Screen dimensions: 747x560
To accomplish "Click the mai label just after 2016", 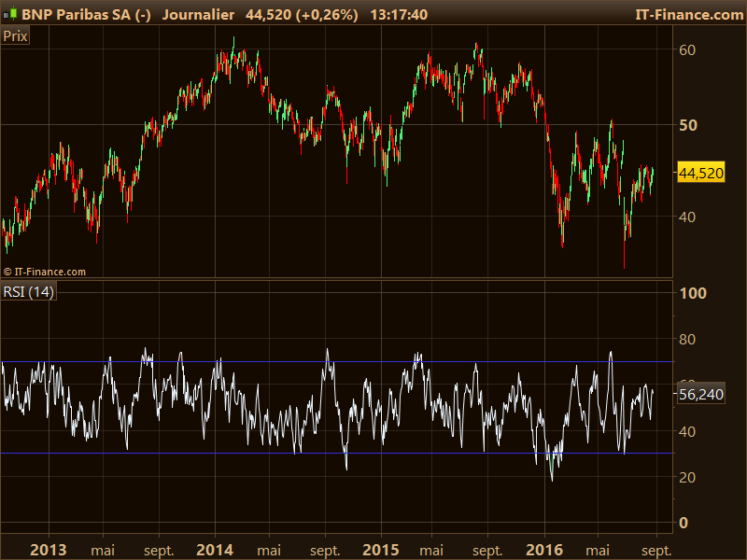I will click(598, 551).
